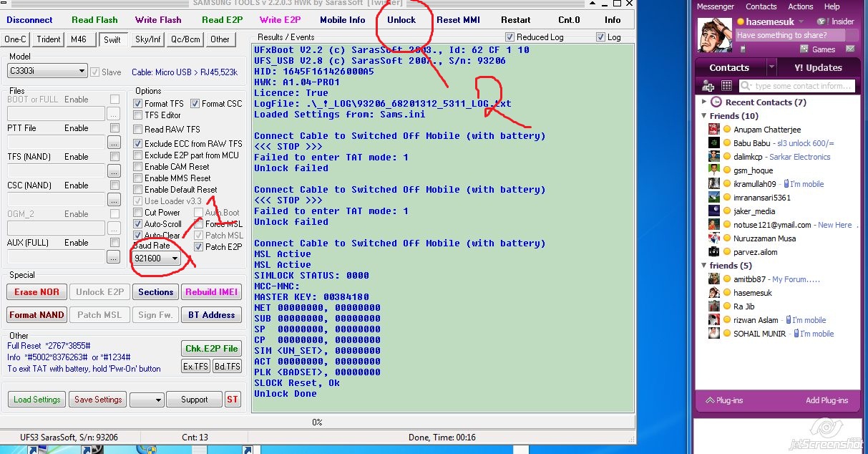
Task: Open the Y! Updates tab
Action: 818,67
